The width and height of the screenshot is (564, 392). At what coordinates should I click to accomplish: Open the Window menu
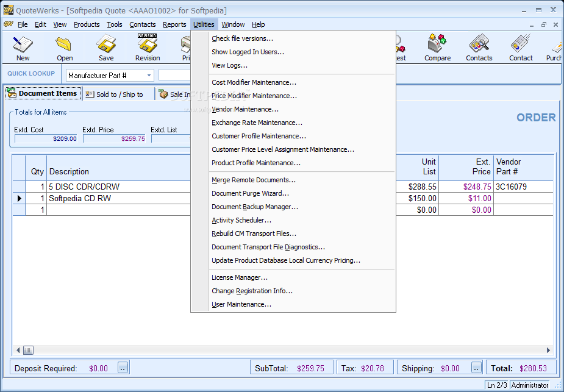pos(233,24)
